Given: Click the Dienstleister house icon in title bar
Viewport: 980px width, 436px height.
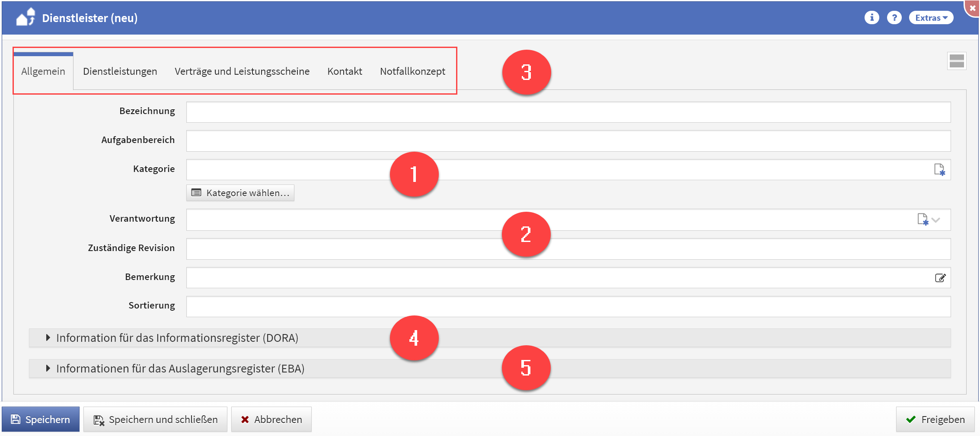Looking at the screenshot, I should 25,18.
